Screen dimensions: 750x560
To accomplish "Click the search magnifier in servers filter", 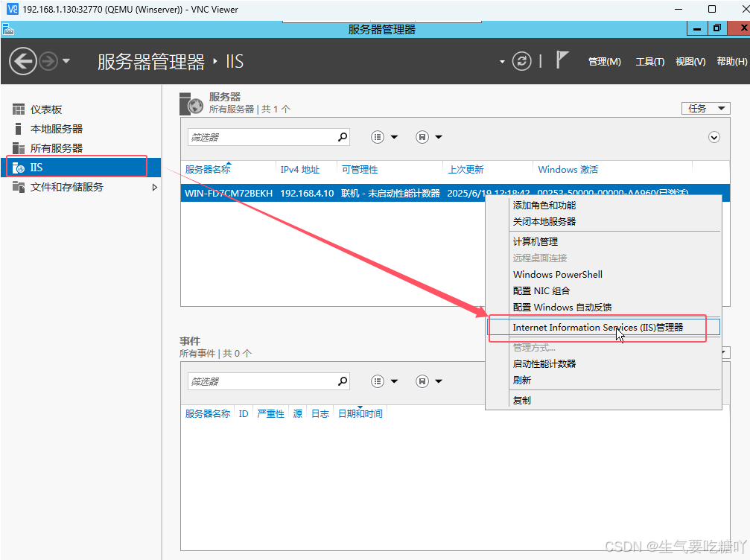I will pos(343,137).
